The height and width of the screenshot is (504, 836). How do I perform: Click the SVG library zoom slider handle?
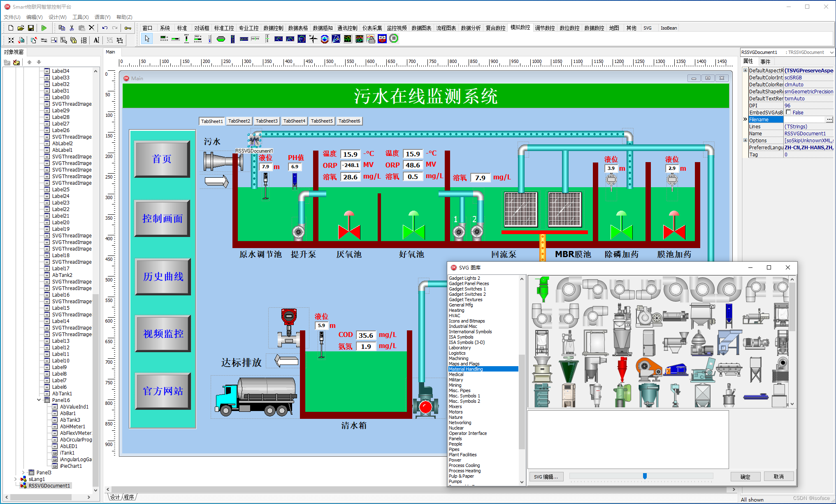[x=645, y=476]
